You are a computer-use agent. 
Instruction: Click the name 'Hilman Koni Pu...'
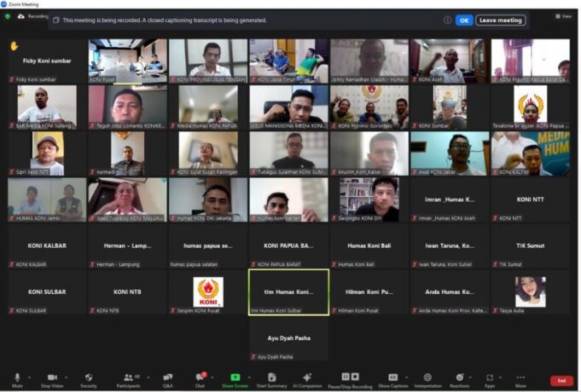click(x=369, y=292)
